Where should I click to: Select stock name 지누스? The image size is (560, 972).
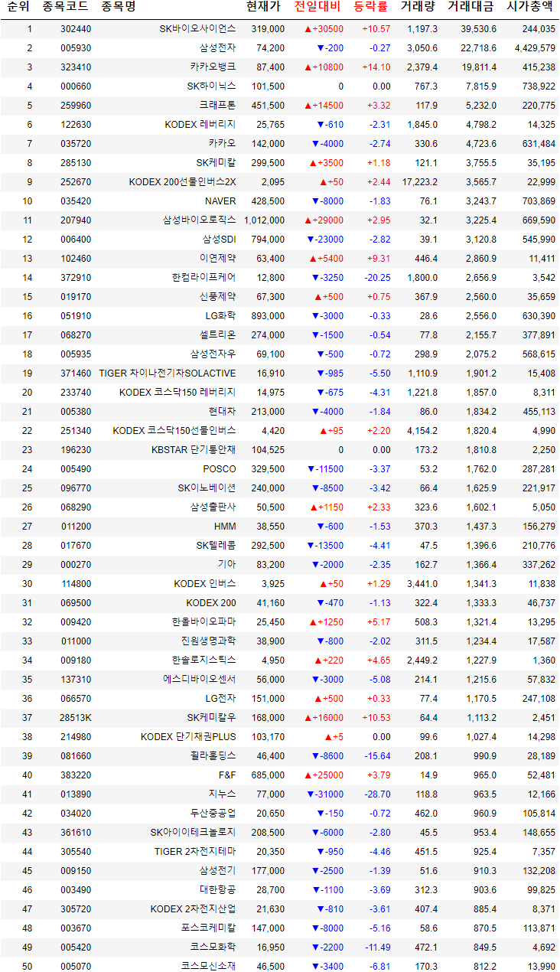tap(222, 794)
